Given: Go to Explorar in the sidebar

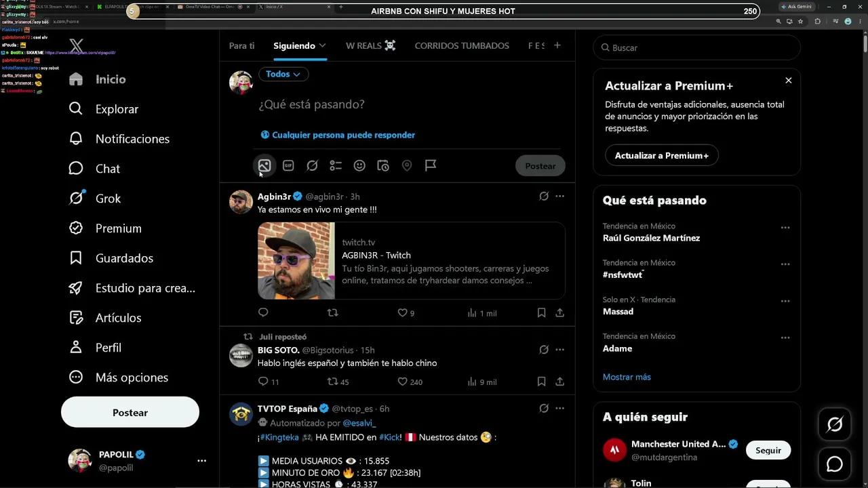Looking at the screenshot, I should click(x=104, y=109).
